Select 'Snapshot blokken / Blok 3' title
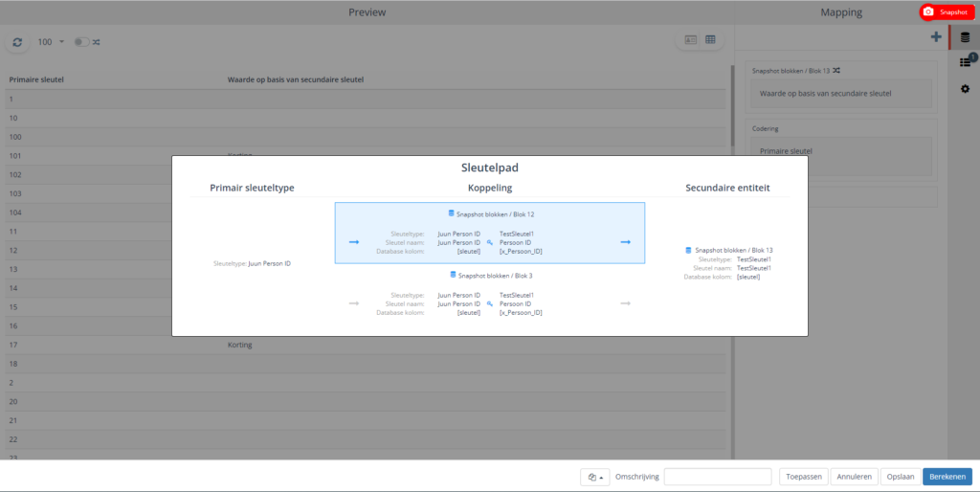Image resolution: width=980 pixels, height=492 pixels. click(x=495, y=275)
